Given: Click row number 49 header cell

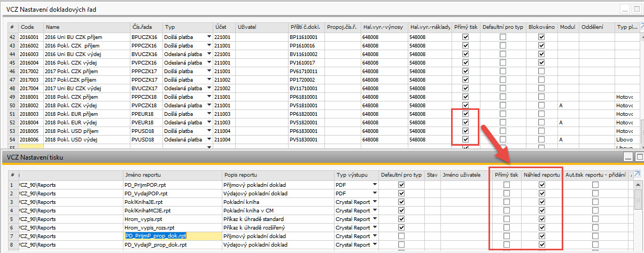Looking at the screenshot, I should coord(13,97).
